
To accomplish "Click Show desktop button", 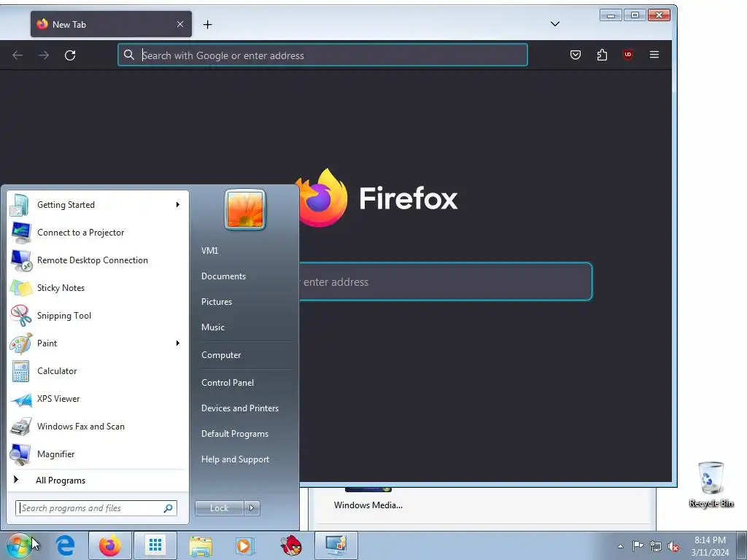I will point(742,545).
